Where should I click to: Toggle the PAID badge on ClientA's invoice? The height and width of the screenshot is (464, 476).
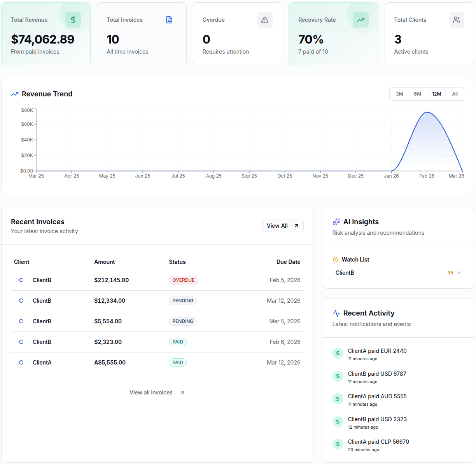(177, 362)
